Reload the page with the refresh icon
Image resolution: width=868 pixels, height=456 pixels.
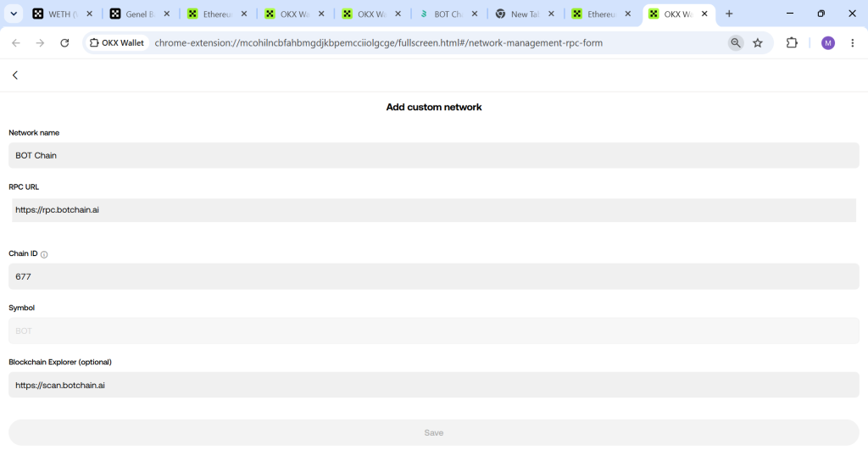pyautogui.click(x=64, y=42)
